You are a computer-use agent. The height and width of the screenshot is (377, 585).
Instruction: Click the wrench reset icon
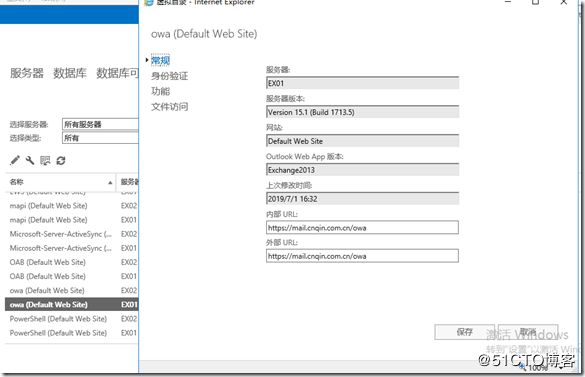[x=30, y=161]
